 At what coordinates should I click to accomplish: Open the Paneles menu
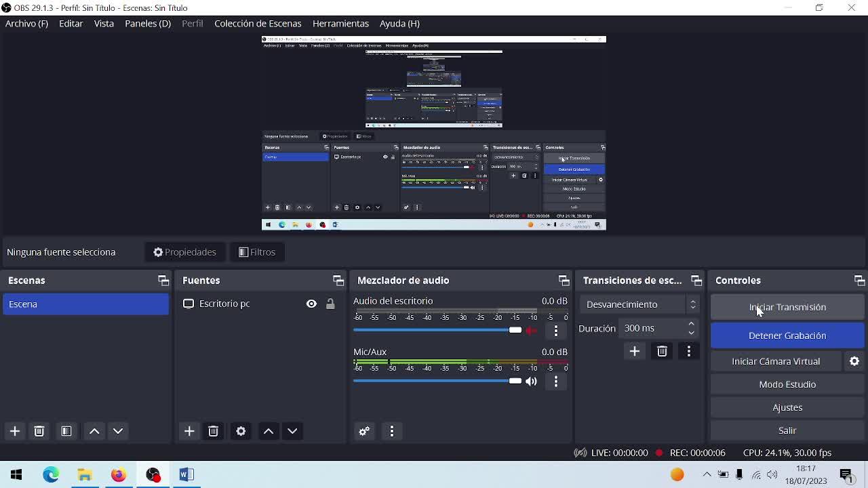coord(148,23)
